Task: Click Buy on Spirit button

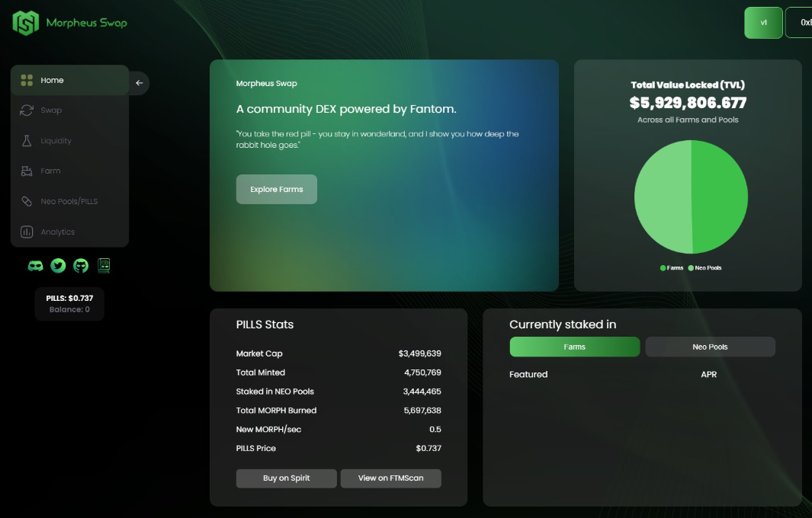Action: pos(287,478)
